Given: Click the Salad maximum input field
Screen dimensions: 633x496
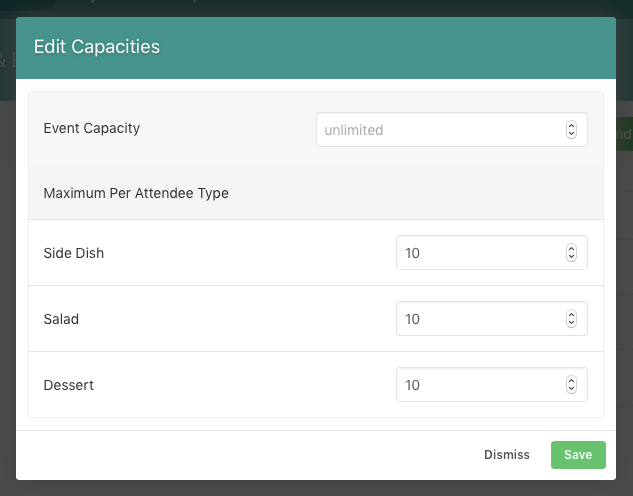Looking at the screenshot, I should (491, 318).
